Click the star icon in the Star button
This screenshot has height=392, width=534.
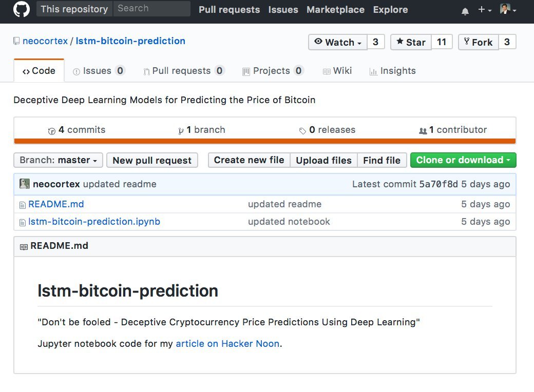(400, 41)
